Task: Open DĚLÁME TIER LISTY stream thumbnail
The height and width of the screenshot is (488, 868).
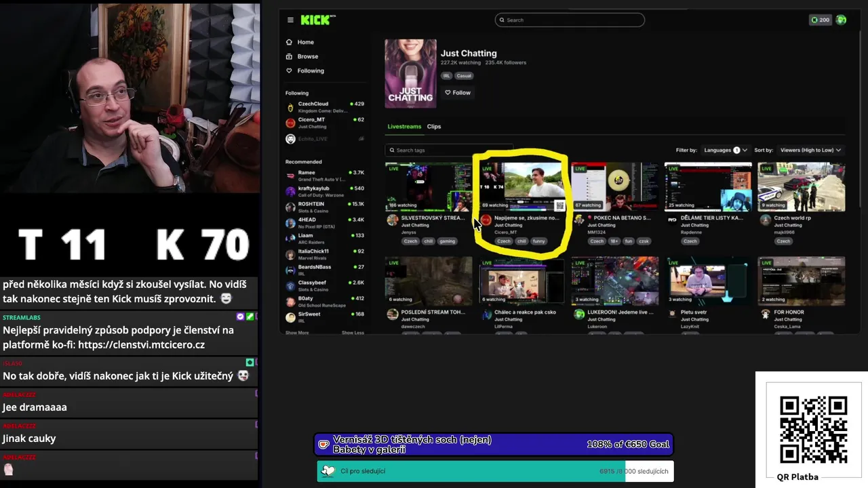Action: point(708,187)
